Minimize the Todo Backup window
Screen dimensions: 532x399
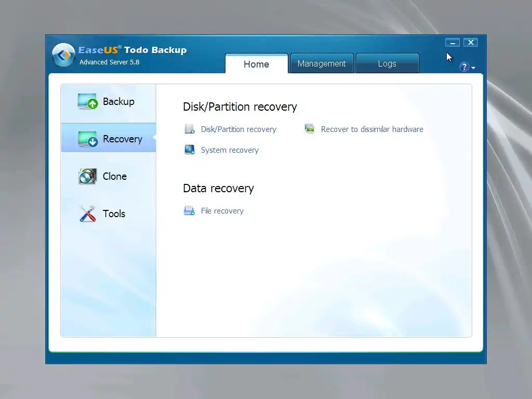pos(453,43)
